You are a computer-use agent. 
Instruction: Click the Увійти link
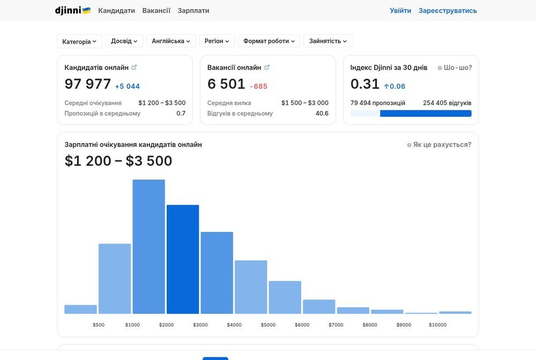(400, 11)
